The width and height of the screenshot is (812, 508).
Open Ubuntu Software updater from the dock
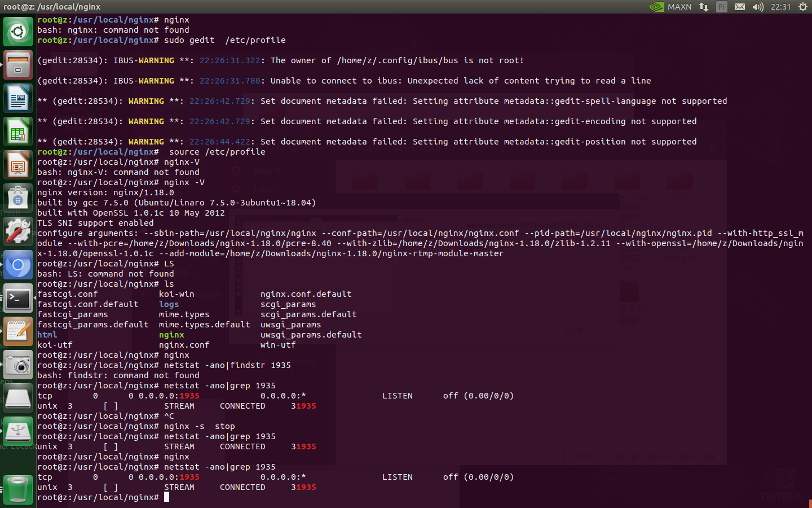[18, 31]
